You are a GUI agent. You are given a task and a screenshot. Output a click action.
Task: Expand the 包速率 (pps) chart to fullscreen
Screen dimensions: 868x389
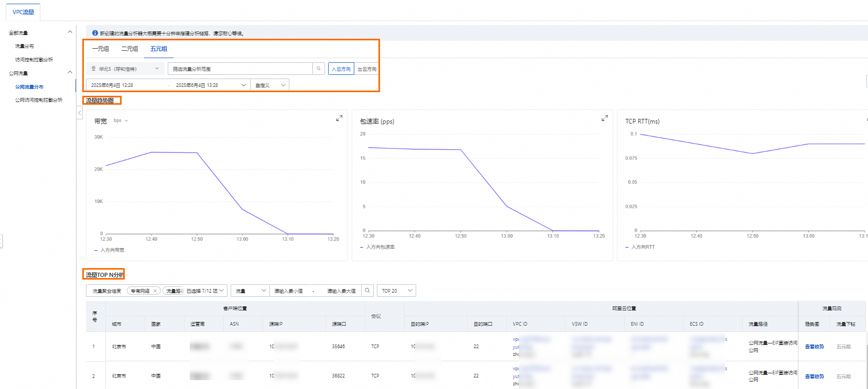click(604, 118)
